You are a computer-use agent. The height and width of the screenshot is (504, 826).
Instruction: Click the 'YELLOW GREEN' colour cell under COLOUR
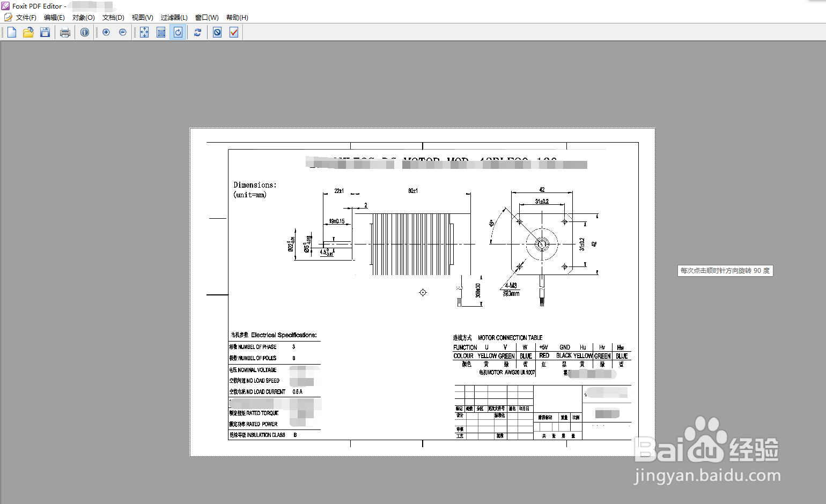tap(496, 356)
